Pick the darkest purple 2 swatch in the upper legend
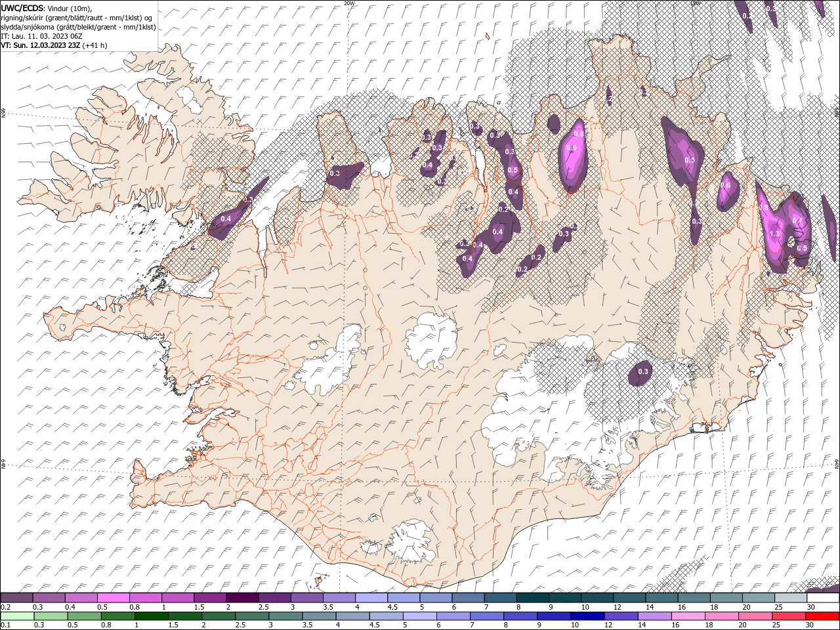 click(242, 598)
